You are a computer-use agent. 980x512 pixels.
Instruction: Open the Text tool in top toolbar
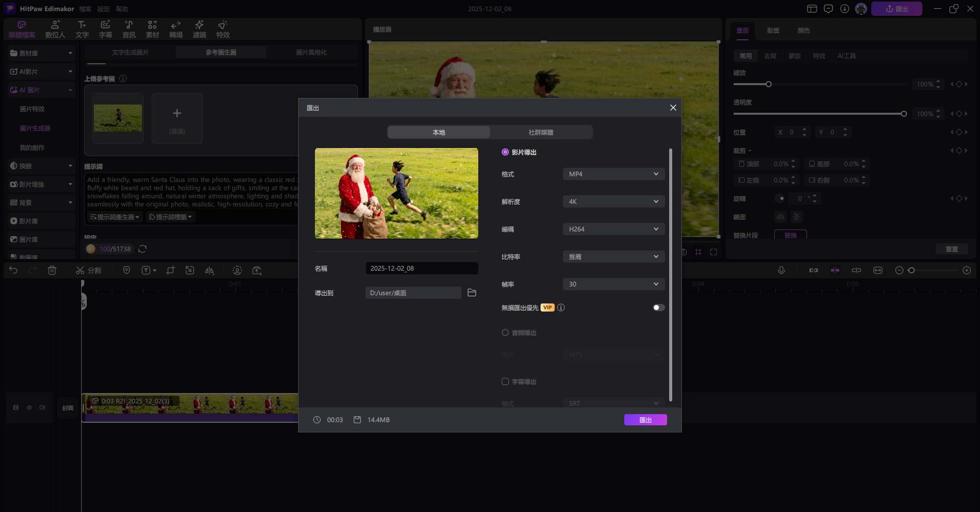[82, 29]
